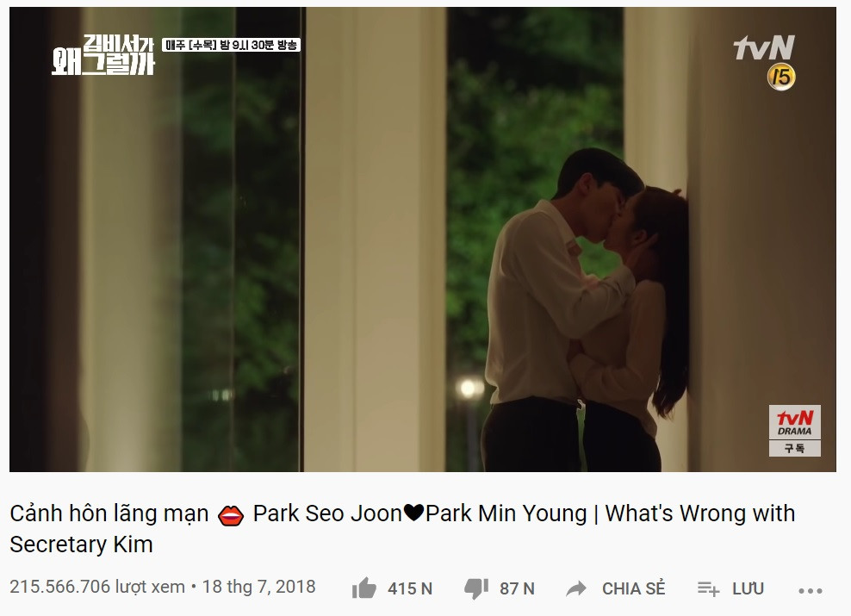Click the Korean broadcast schedule banner
This screenshot has height=616, width=851.
(231, 45)
